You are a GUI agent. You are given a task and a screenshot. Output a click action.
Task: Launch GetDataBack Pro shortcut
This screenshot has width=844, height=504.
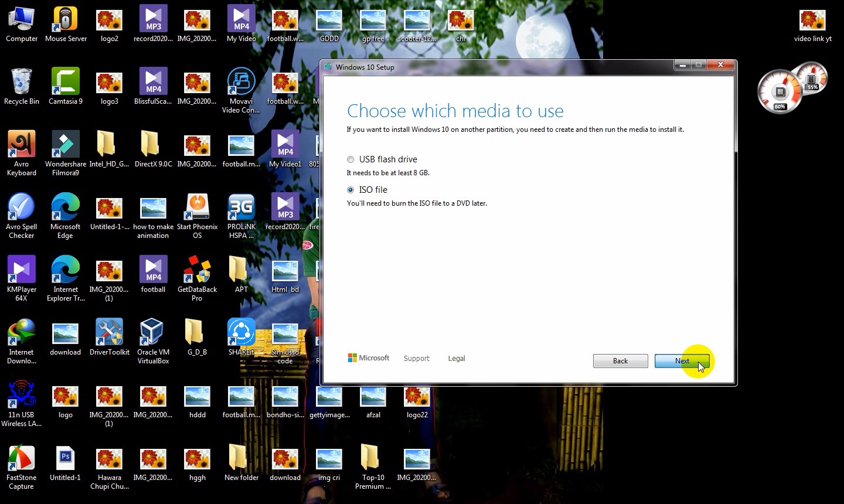click(197, 279)
